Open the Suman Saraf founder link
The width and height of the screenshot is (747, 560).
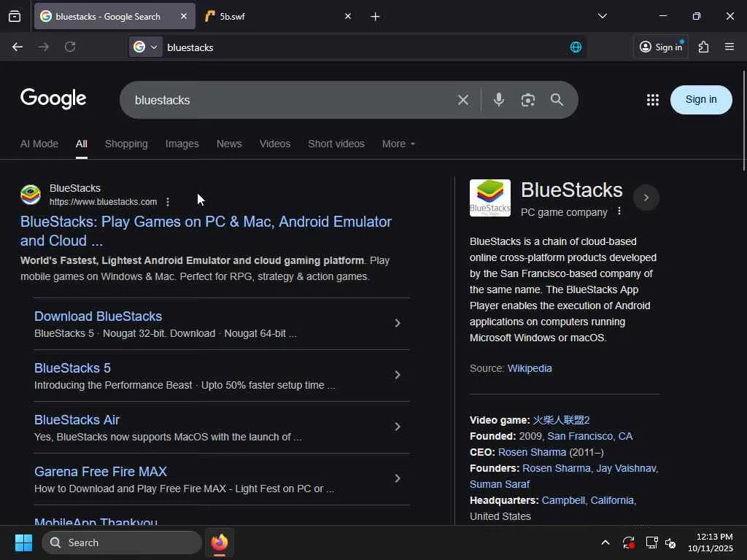click(499, 484)
